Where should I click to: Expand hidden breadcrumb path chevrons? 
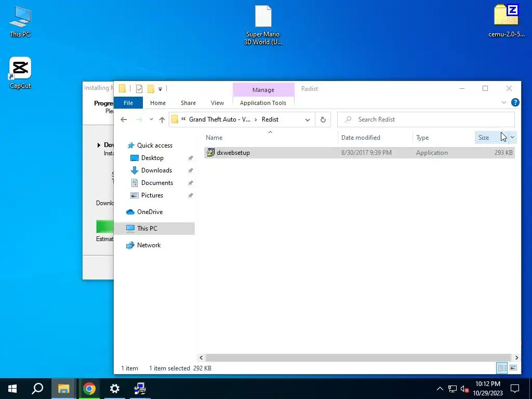(183, 119)
